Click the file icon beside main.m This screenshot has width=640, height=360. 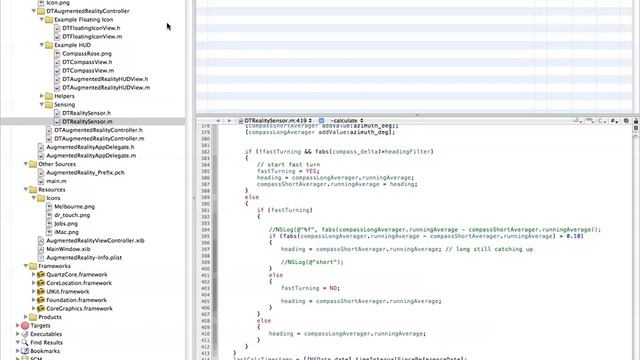pos(41,181)
